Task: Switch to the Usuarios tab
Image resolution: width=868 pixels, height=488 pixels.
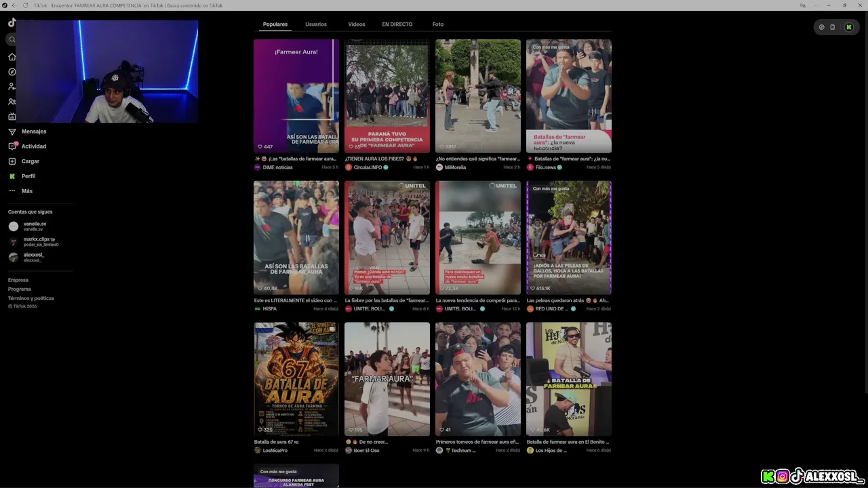Action: [x=316, y=24]
